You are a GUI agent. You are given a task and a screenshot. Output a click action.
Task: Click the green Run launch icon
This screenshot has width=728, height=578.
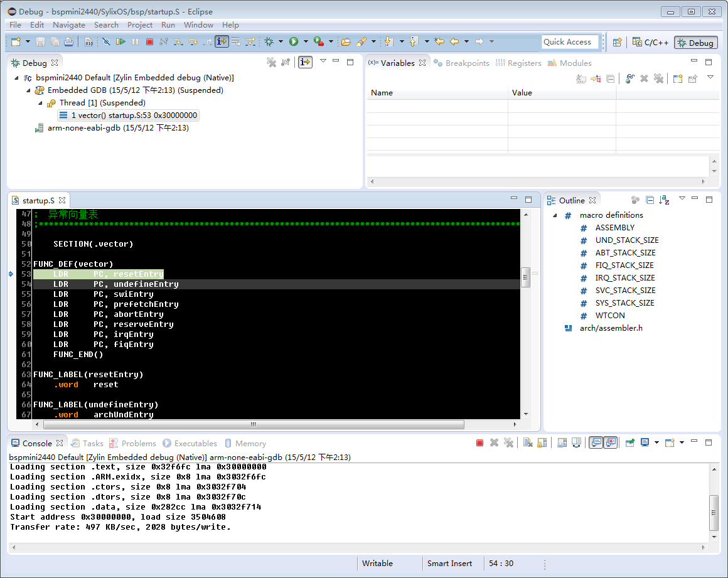coord(294,42)
